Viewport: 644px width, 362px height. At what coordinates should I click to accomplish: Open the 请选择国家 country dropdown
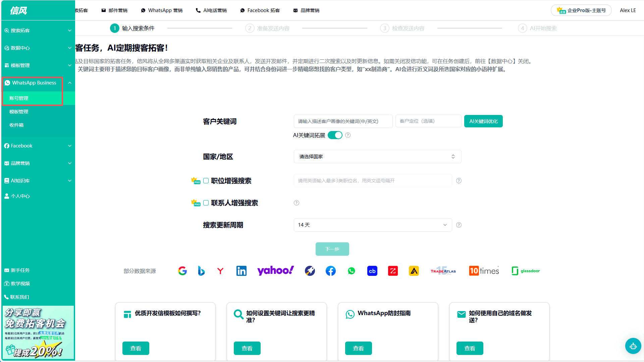[377, 157]
